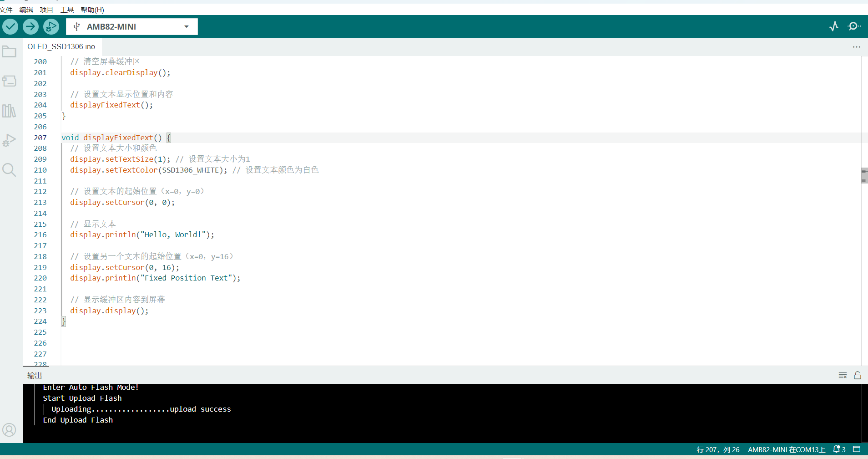This screenshot has height=459, width=868.
Task: Click the void displayFixedText() definition line
Action: click(116, 138)
